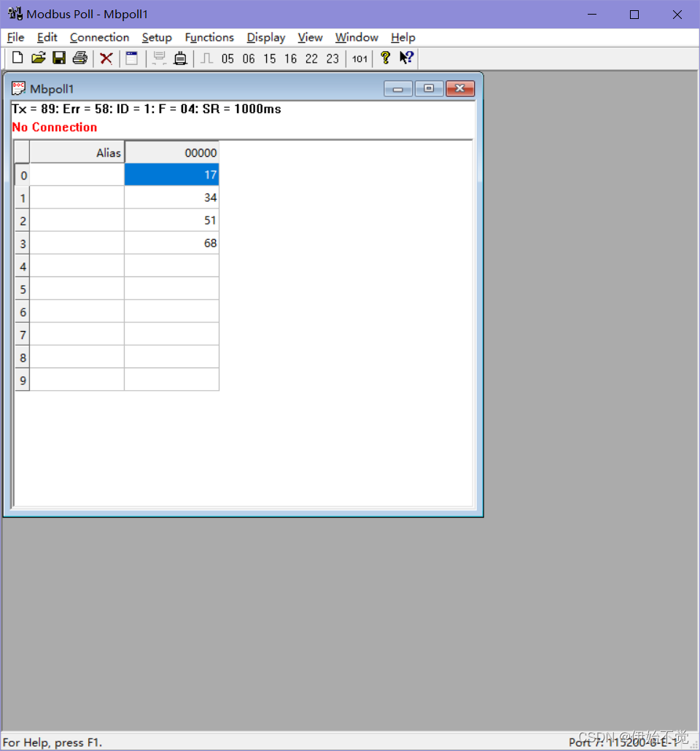Open the Display menu
The height and width of the screenshot is (751, 700).
(266, 37)
